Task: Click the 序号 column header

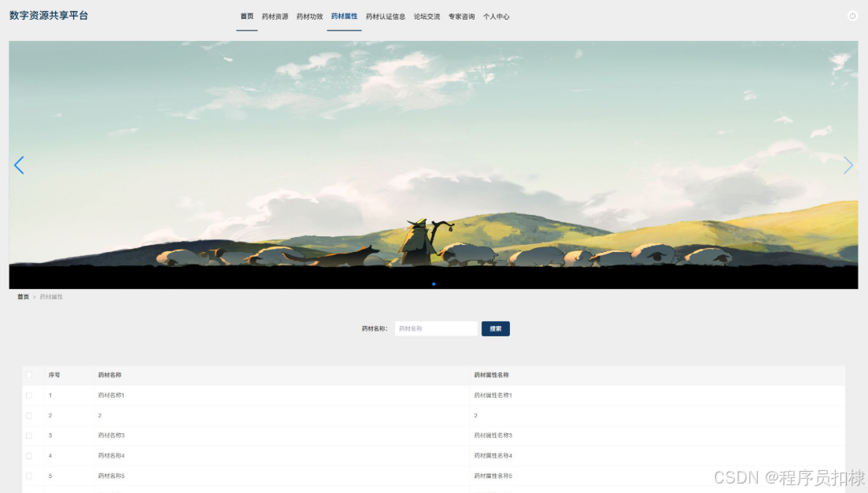Action: tap(54, 375)
